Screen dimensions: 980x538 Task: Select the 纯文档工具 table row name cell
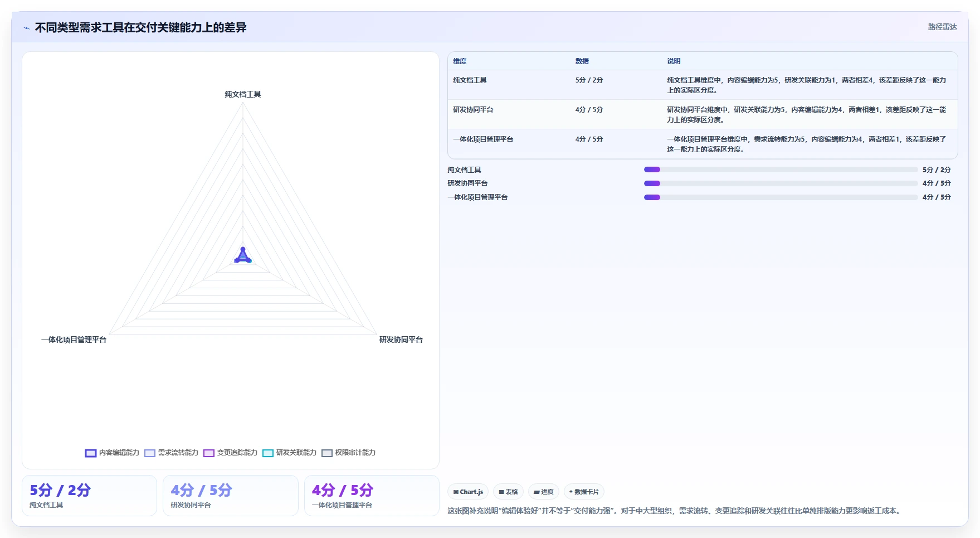click(x=470, y=80)
